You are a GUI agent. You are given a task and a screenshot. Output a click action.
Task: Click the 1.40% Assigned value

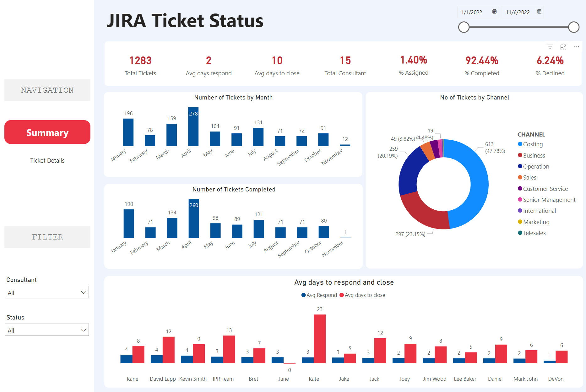click(414, 60)
